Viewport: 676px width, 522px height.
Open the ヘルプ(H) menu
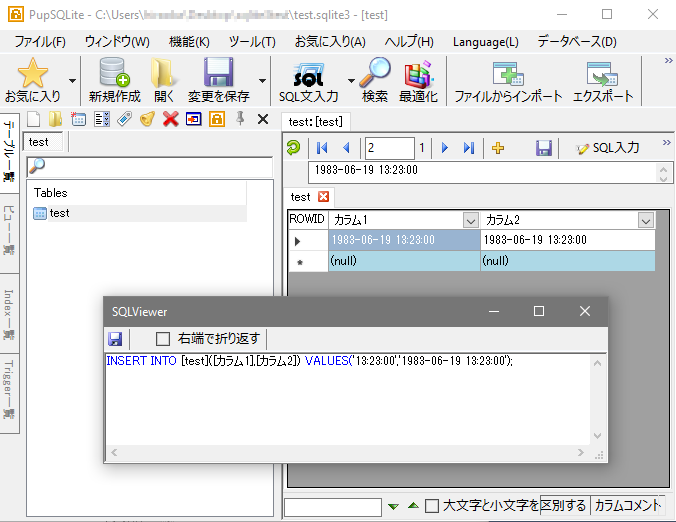(409, 42)
